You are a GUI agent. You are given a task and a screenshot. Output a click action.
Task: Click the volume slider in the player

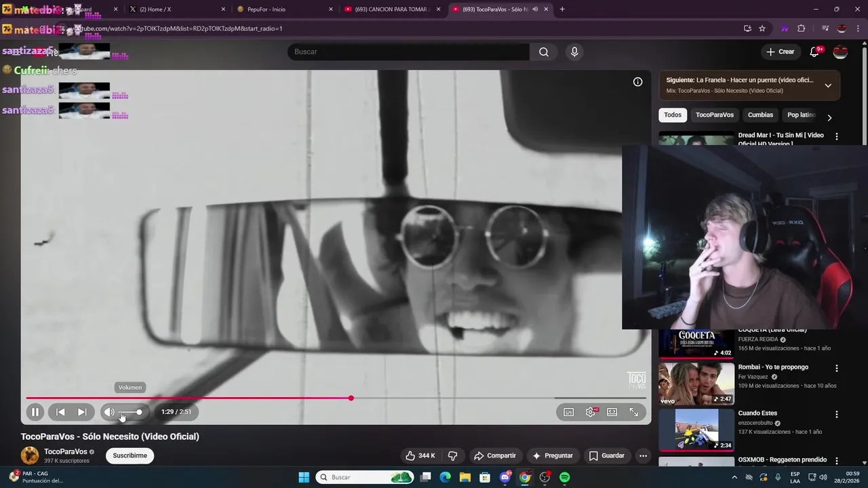click(130, 412)
